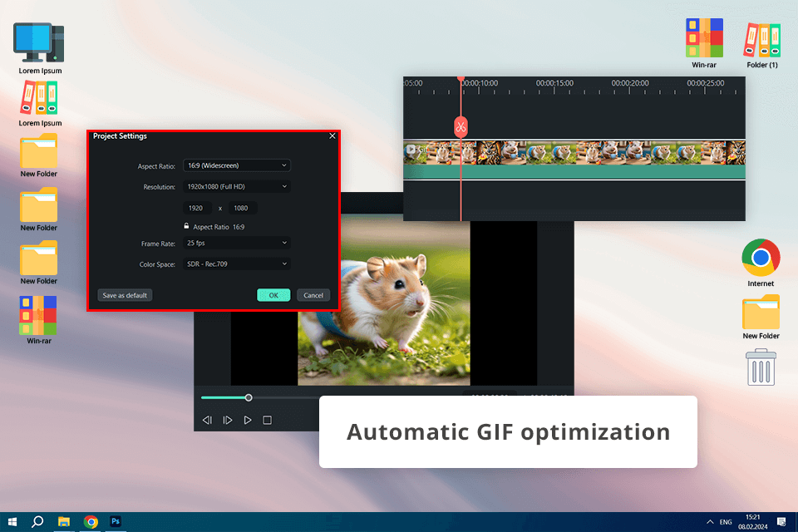Open the notification center icon
This screenshot has height=532, width=798.
[781, 522]
